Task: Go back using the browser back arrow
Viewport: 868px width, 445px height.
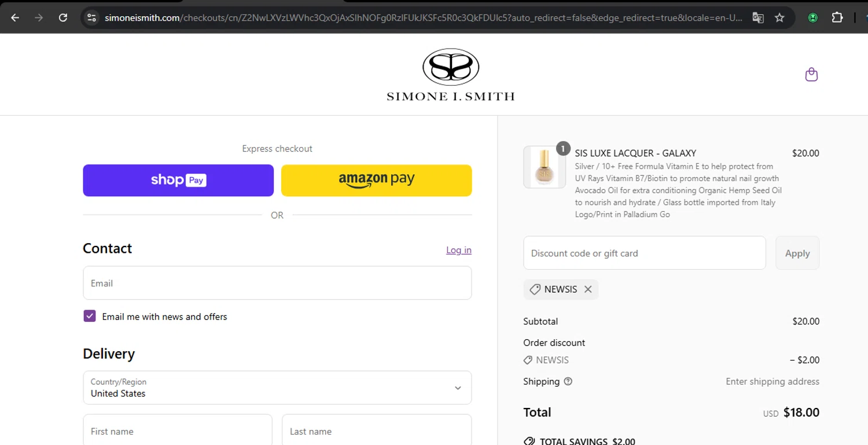Action: [15, 18]
